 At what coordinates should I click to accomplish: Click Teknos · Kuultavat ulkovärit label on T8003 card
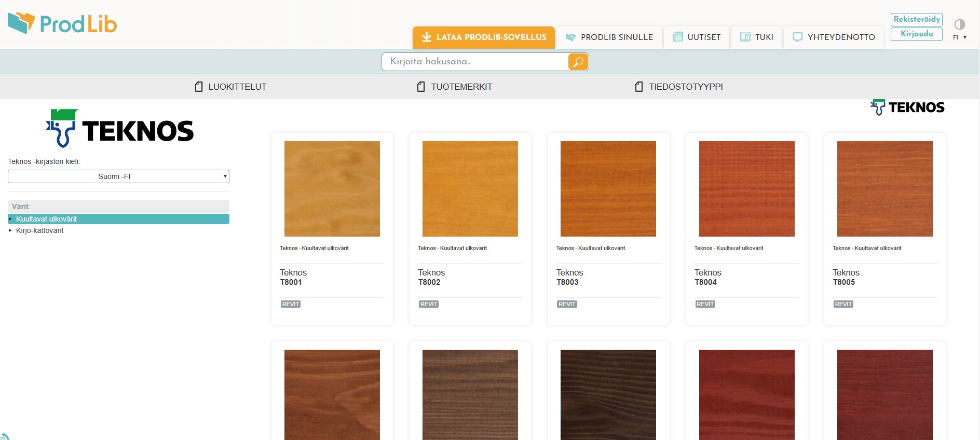[591, 248]
